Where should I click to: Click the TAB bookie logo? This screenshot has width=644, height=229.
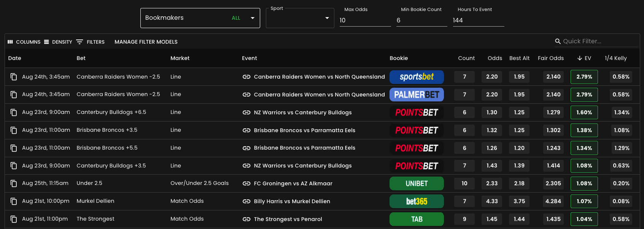(417, 219)
